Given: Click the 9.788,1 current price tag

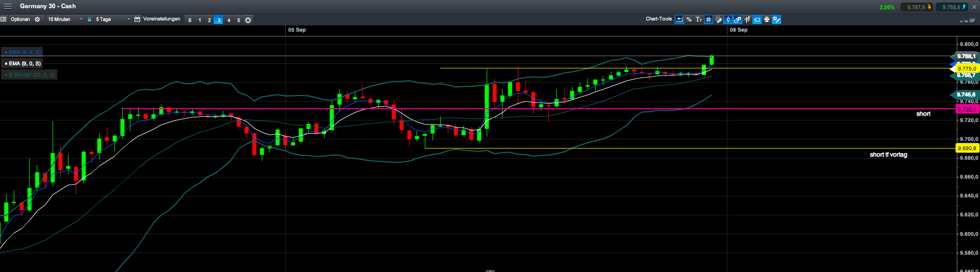Looking at the screenshot, I should [965, 56].
